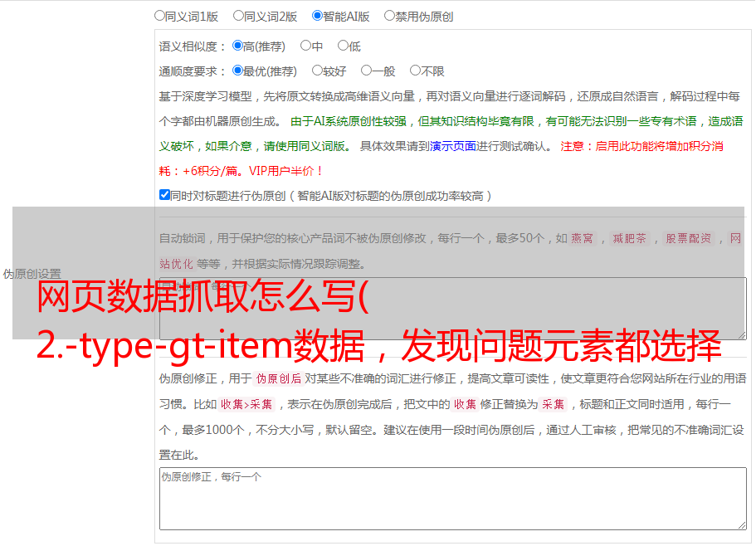This screenshot has height=546, width=756.
Task: Set 语义相似度 to 中
Action: (305, 46)
